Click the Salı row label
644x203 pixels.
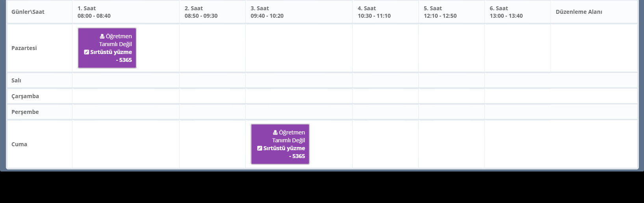pos(16,80)
